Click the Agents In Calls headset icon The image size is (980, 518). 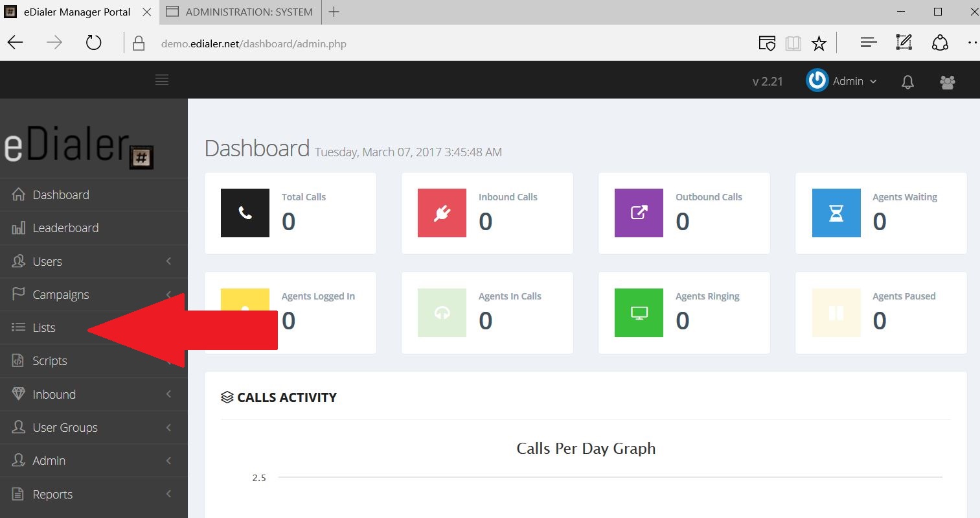[442, 312]
